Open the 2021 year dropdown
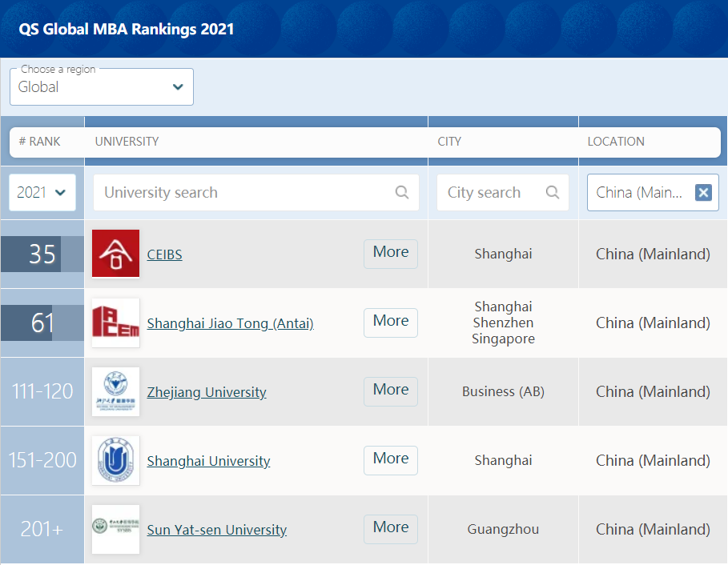 [x=42, y=192]
